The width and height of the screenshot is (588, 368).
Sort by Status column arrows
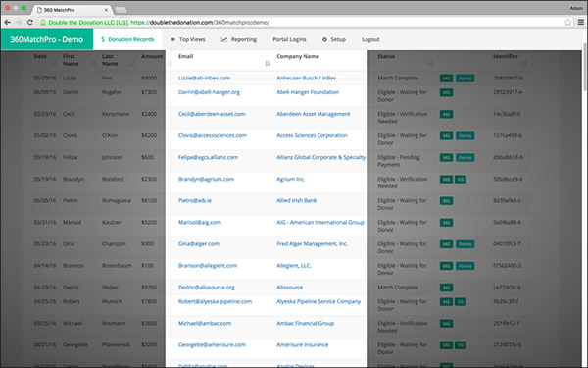430,64
